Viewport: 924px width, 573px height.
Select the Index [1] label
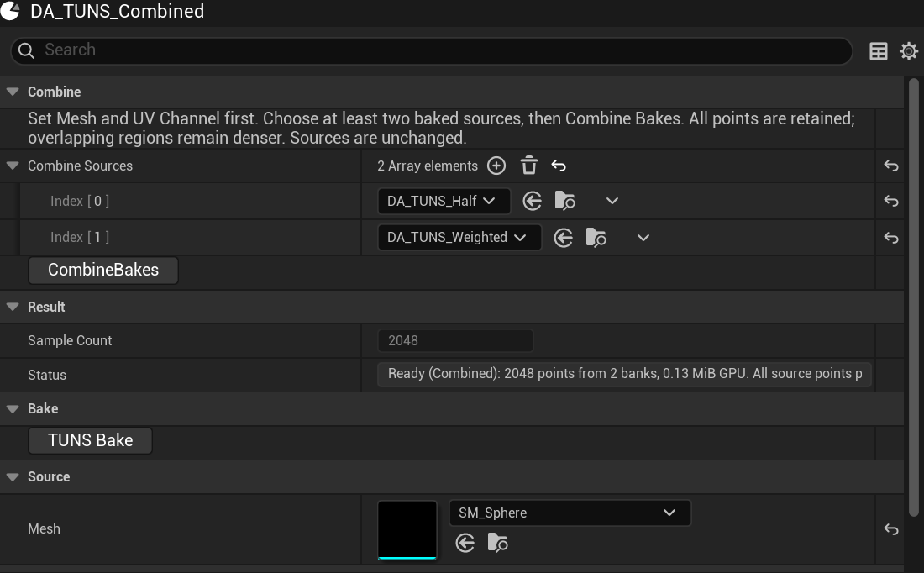(80, 237)
